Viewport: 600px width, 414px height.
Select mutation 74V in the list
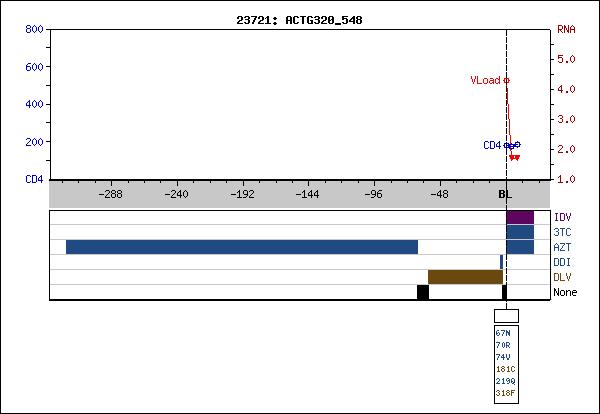503,357
